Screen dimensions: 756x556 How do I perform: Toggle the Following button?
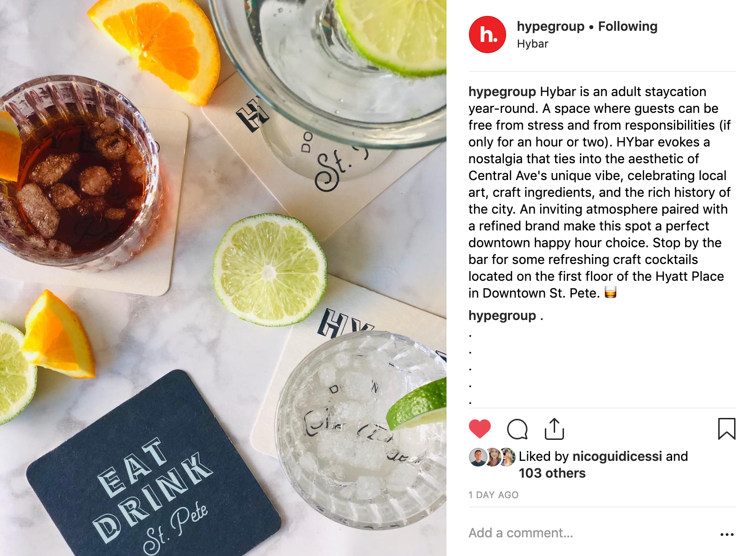(x=627, y=27)
